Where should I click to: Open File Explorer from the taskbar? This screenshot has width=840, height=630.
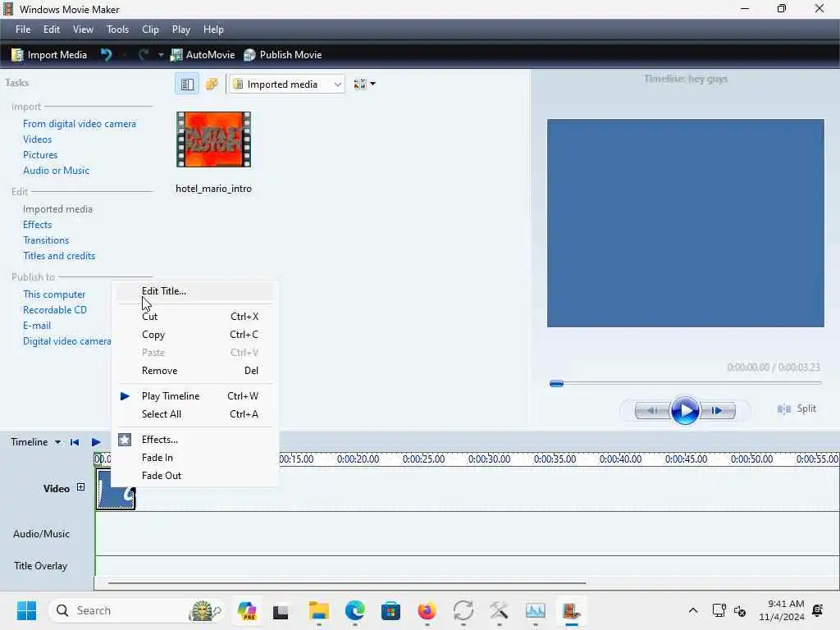319,610
